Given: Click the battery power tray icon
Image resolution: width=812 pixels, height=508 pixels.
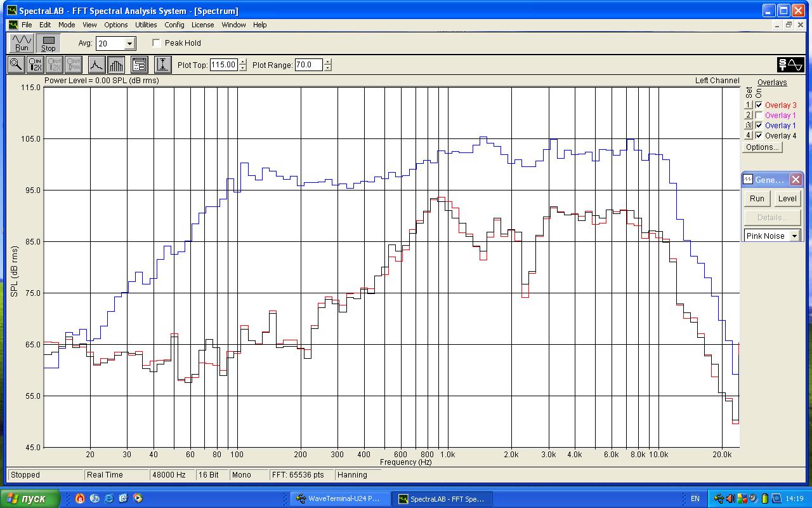Looking at the screenshot, I should (764, 498).
